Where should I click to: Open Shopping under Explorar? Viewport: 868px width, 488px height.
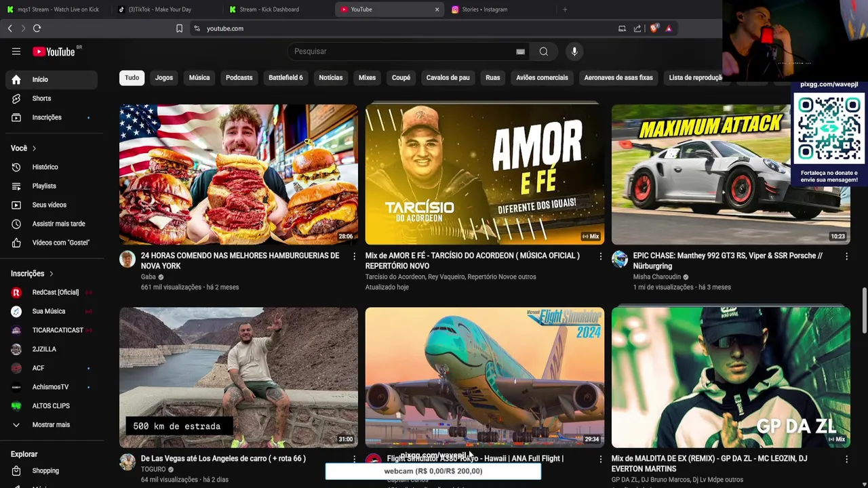52,470
